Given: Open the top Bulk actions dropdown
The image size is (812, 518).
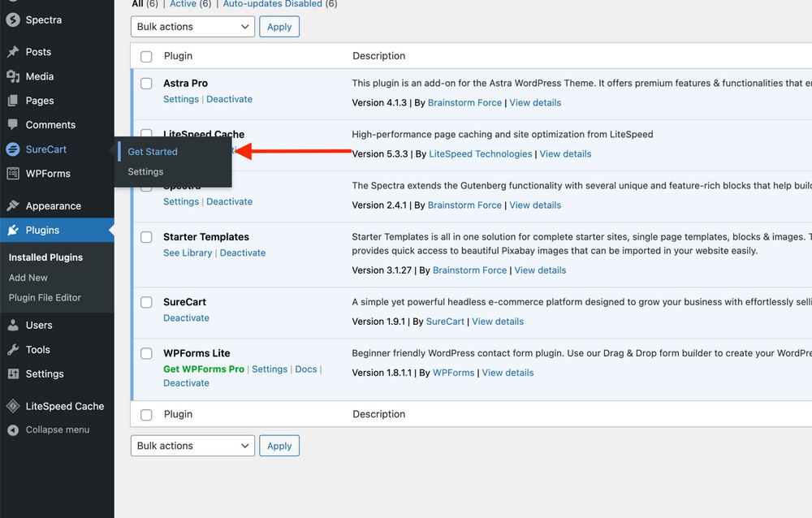Looking at the screenshot, I should pos(192,26).
